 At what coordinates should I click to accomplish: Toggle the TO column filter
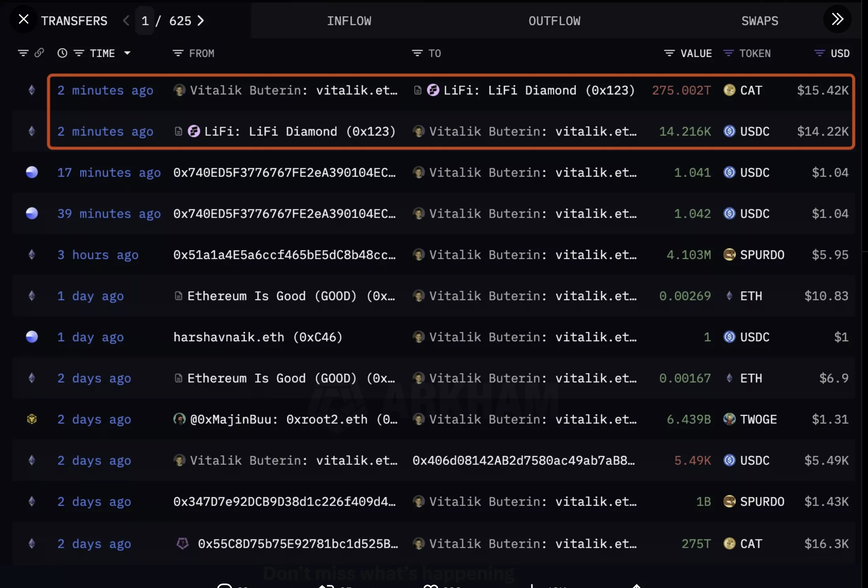tap(417, 53)
